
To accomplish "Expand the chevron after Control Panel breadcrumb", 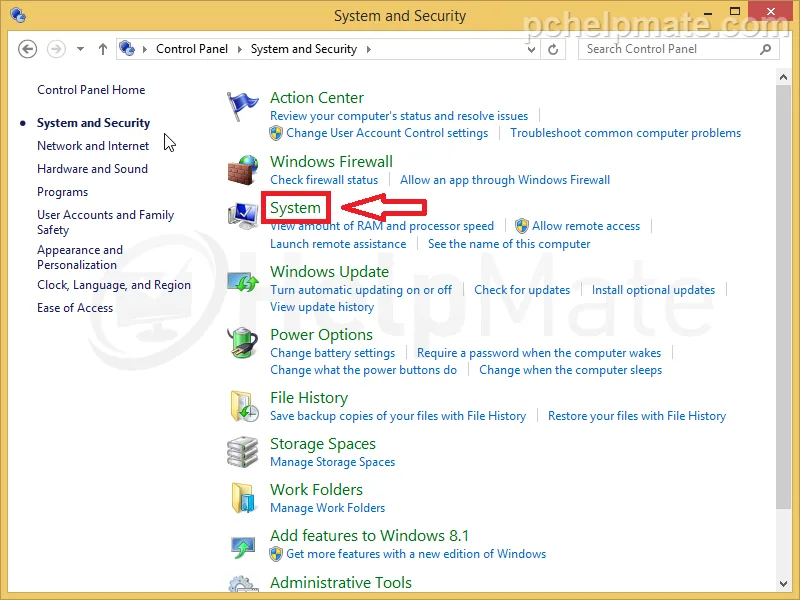I will click(239, 49).
